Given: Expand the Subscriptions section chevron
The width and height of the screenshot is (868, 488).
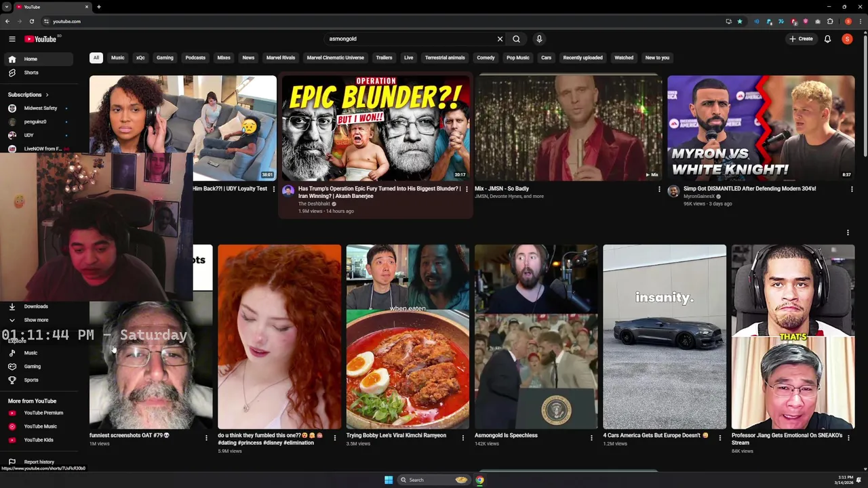Looking at the screenshot, I should 47,95.
